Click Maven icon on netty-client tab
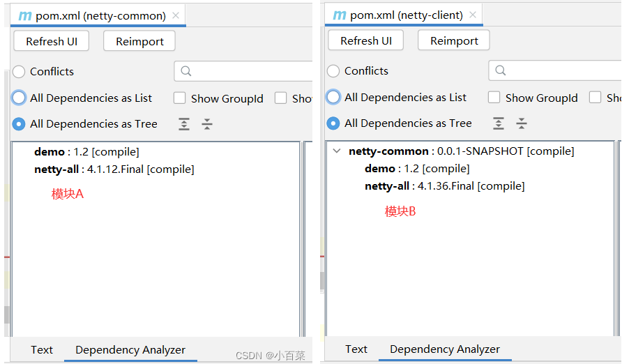Viewport: 622px width, 364px height. point(340,15)
